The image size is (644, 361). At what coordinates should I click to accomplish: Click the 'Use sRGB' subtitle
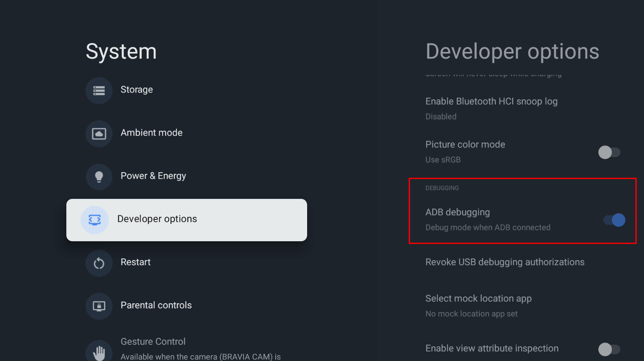point(443,160)
